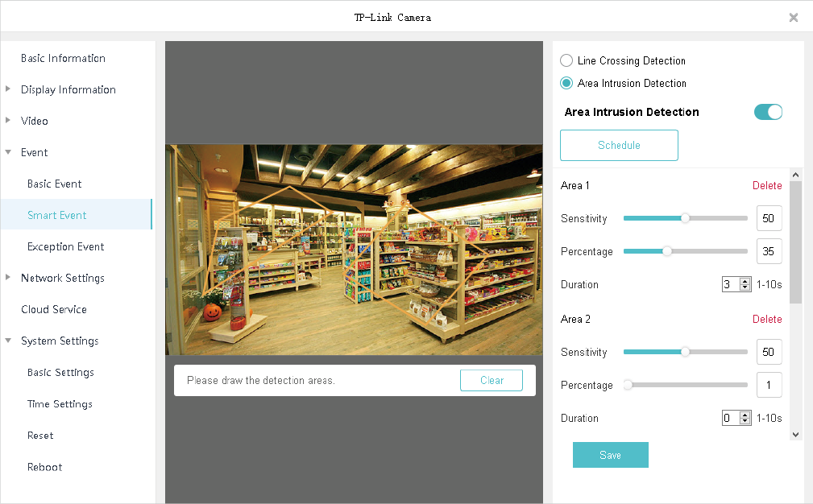Click Area 1 Percentage value field
Screen dimensions: 813x504
(769, 251)
